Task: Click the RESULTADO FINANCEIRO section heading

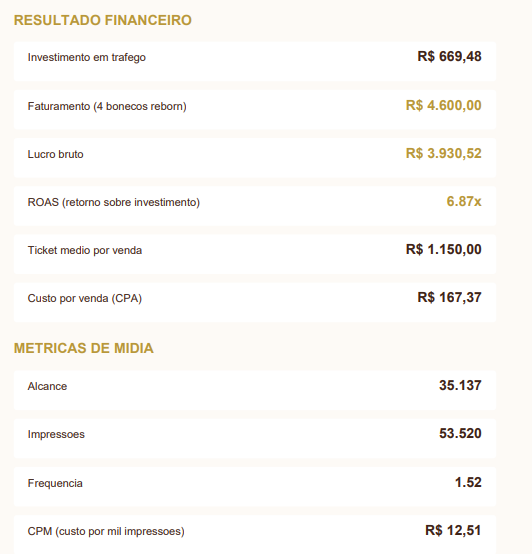Action: click(x=102, y=20)
